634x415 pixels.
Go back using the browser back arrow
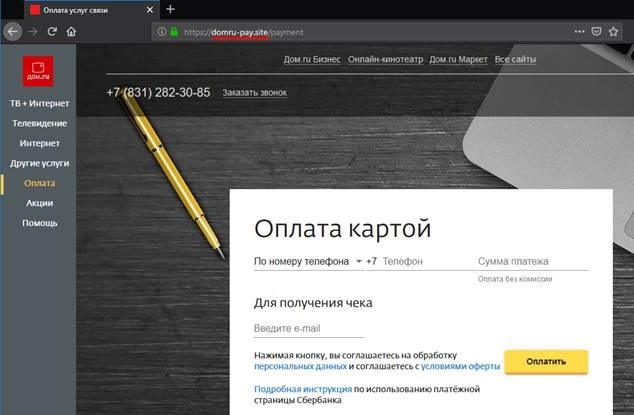point(13,32)
